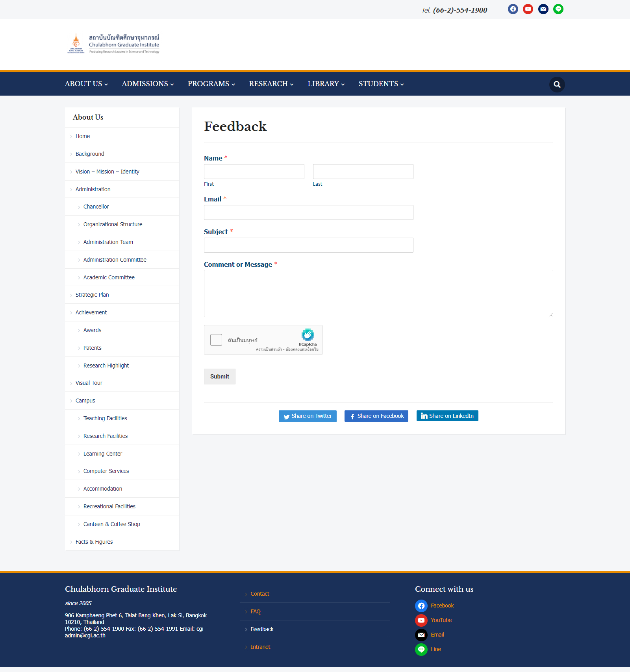This screenshot has width=630, height=672.
Task: Focus the Comment or Message text area
Action: [x=378, y=294]
